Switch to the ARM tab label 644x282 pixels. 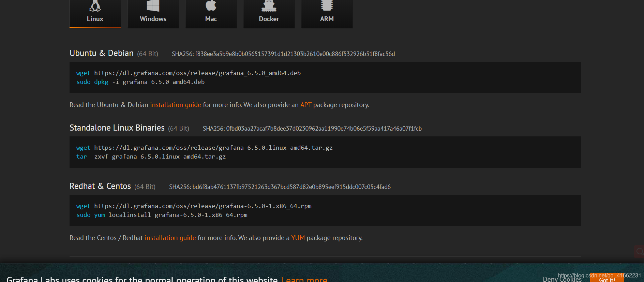(327, 19)
